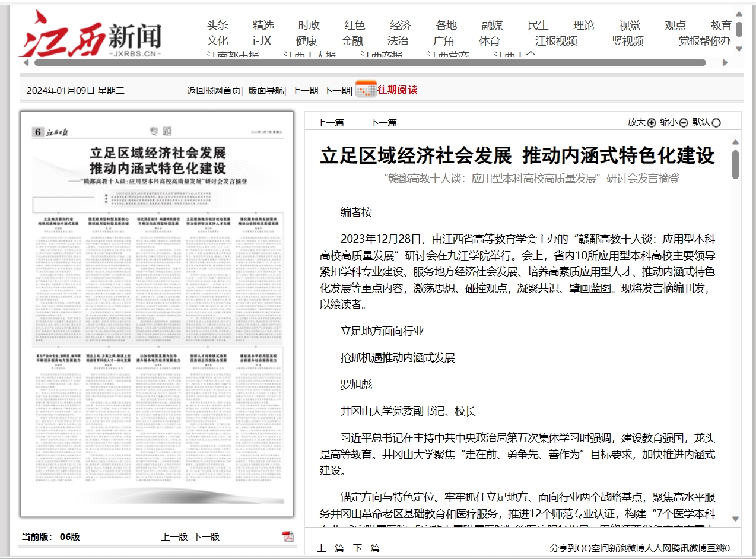
Task: Open the calendar icon for past issues
Action: [x=366, y=89]
